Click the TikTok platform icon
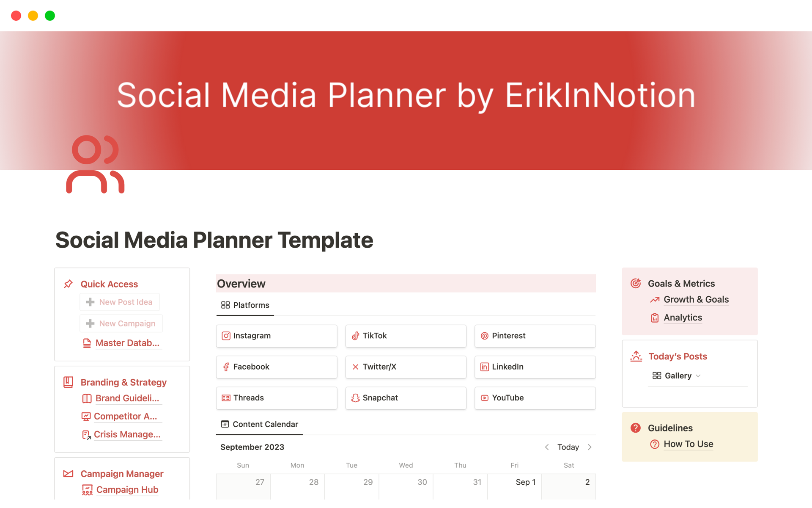Screen dimensions: 812x508 point(355,335)
